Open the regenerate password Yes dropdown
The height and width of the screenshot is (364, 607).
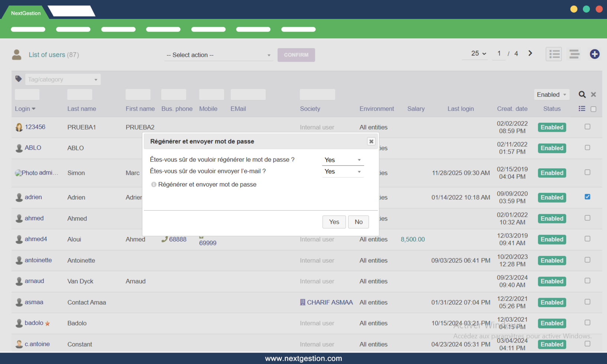pos(343,160)
